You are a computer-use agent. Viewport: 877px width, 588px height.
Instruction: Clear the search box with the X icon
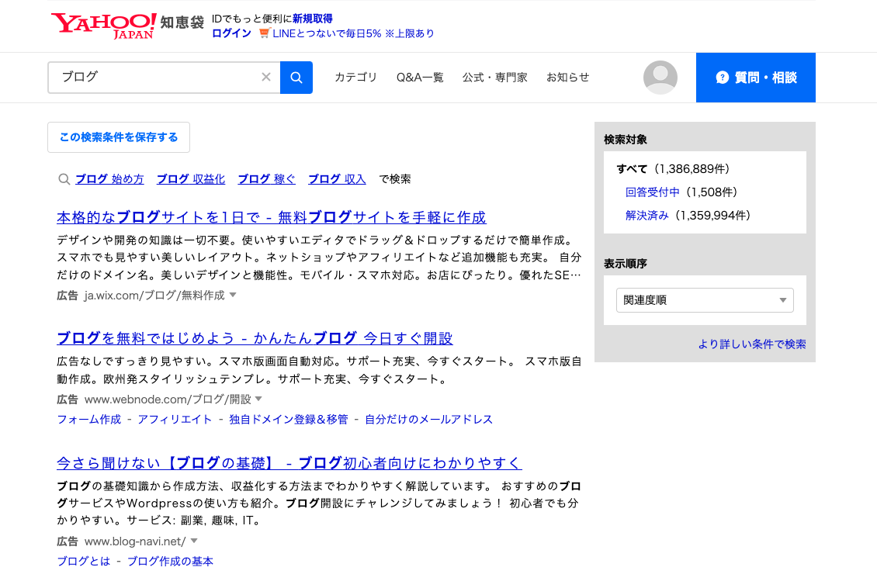[x=266, y=78]
